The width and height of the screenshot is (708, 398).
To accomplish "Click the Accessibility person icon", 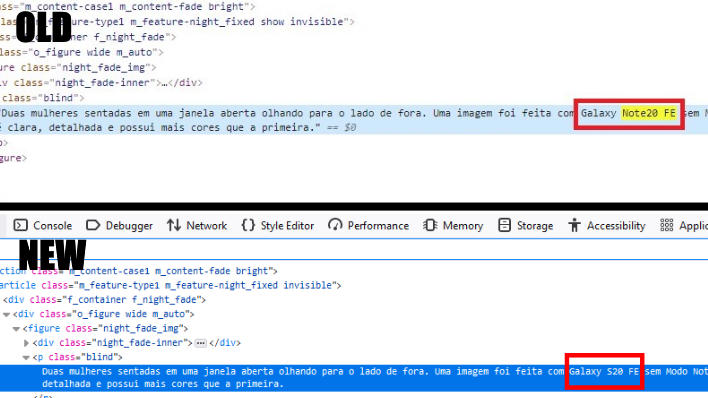I will (574, 225).
